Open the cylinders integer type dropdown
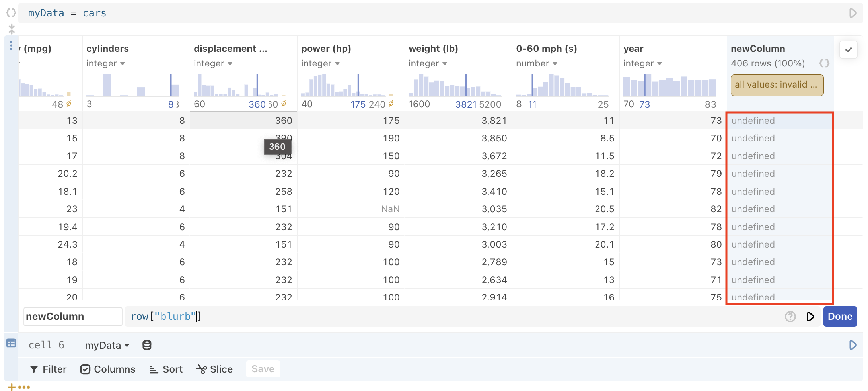The width and height of the screenshot is (868, 391). click(122, 63)
